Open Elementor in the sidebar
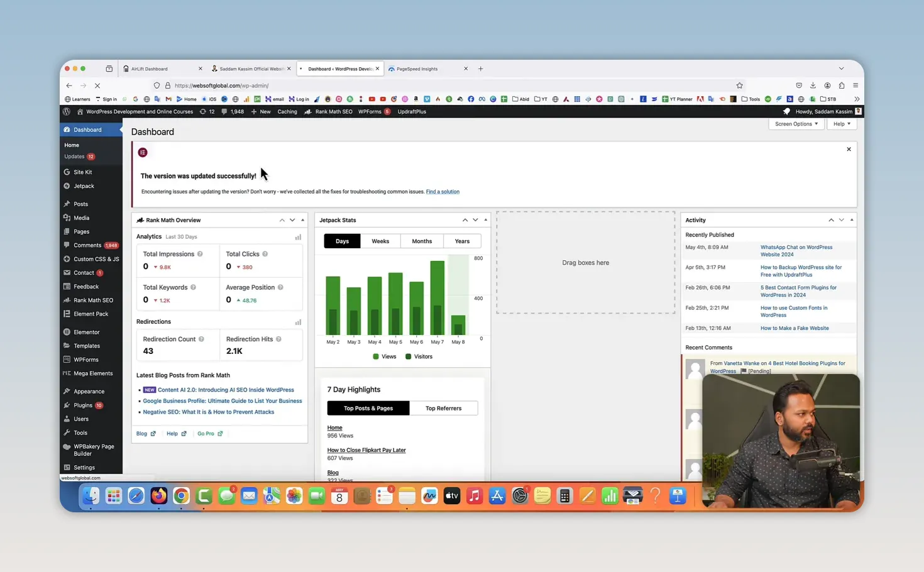This screenshot has width=924, height=572. tap(86, 333)
